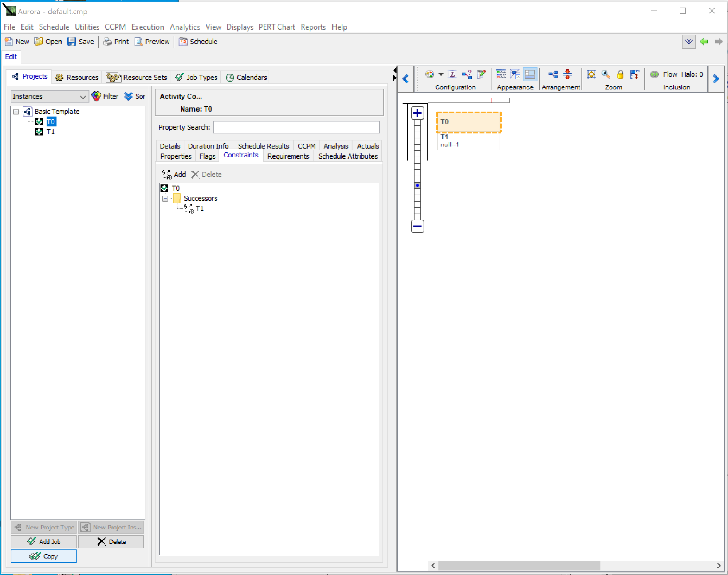Viewport: 728px width, 575px height.
Task: Select T0 in the project tree
Action: (51, 121)
